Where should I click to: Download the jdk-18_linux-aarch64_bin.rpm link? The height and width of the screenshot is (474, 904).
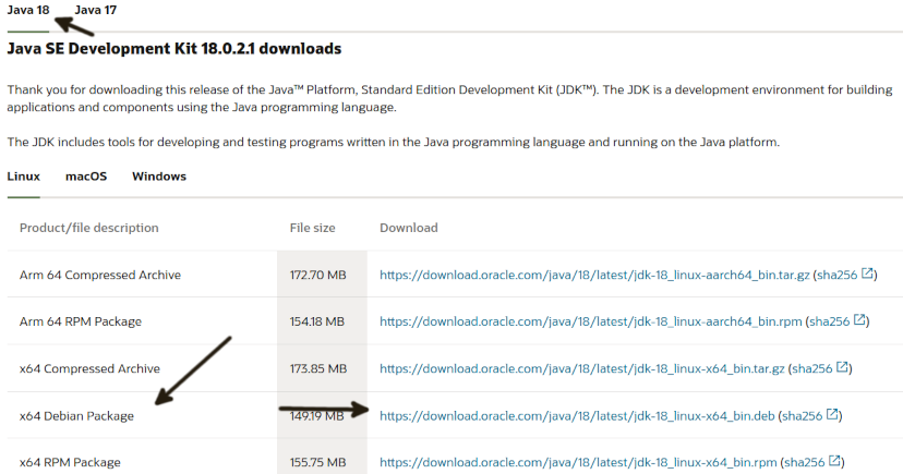click(x=590, y=322)
